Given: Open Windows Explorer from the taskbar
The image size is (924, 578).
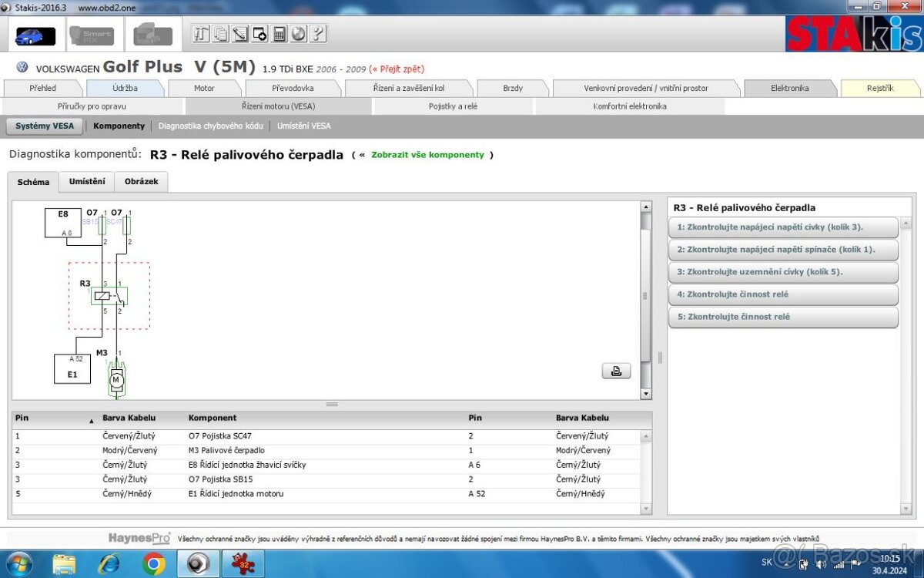Looking at the screenshot, I should coord(65,564).
